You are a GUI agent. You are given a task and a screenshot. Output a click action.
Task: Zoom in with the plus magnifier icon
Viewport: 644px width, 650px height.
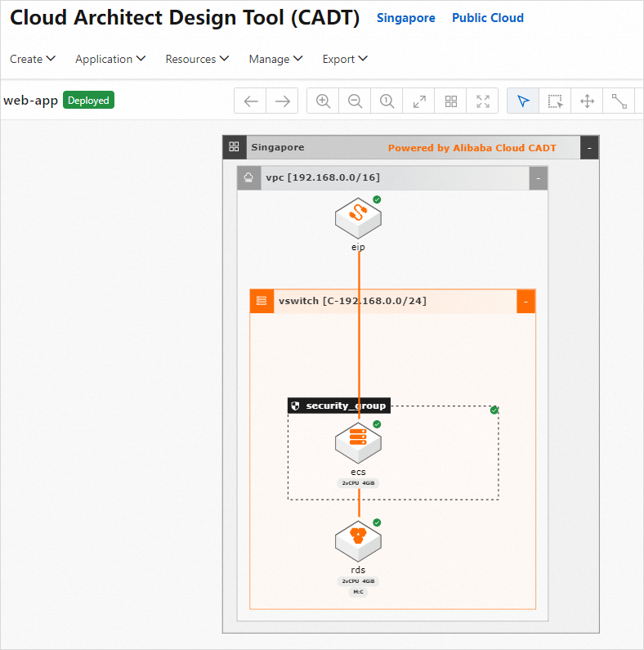(x=323, y=101)
